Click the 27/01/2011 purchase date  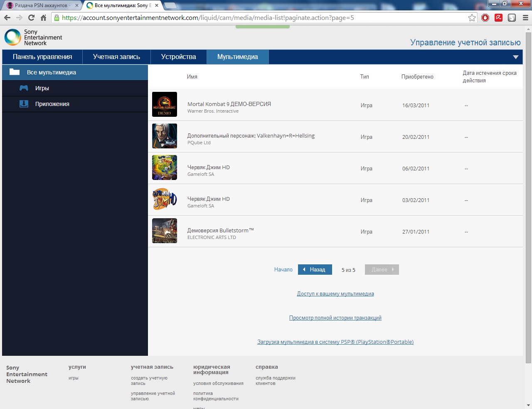click(x=416, y=232)
